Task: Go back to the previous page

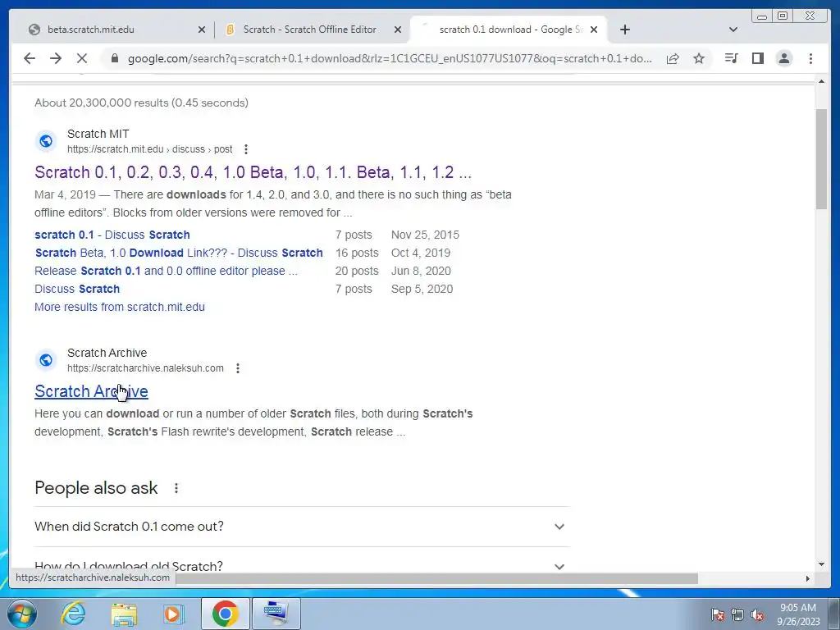Action: [x=30, y=58]
